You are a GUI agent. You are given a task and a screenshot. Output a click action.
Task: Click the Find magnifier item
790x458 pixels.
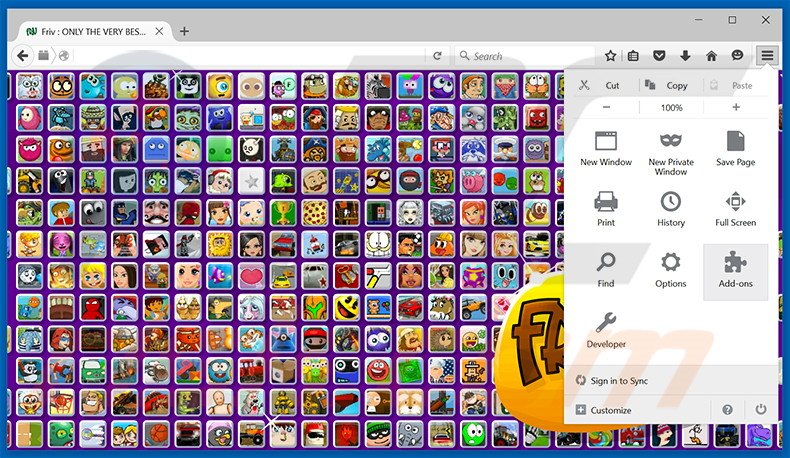606,272
